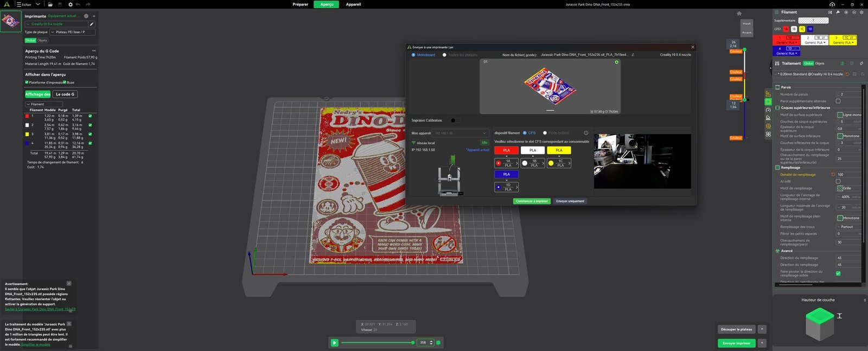Toggle Faire pivoter la direction checkbox
The height and width of the screenshot is (351, 868).
coord(838,273)
